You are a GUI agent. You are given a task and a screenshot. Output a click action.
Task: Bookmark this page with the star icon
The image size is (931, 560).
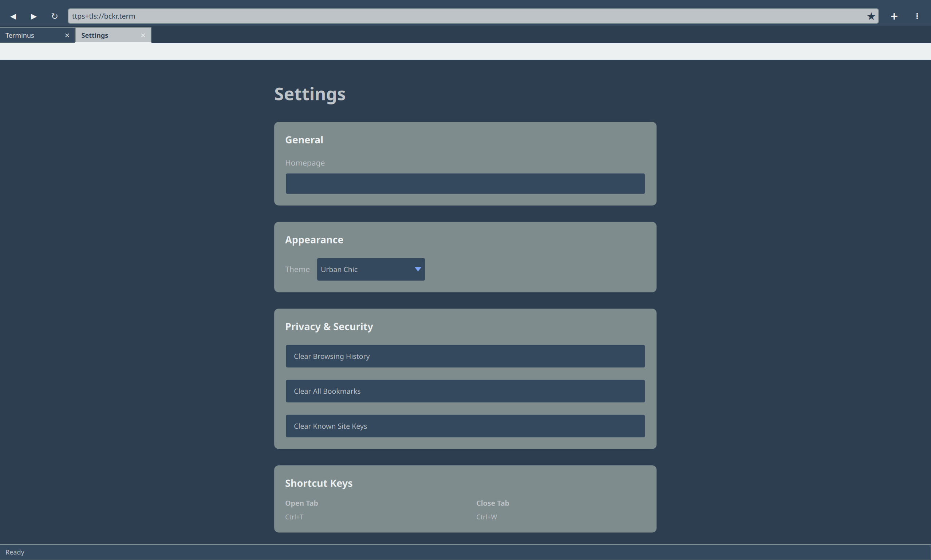coord(871,16)
